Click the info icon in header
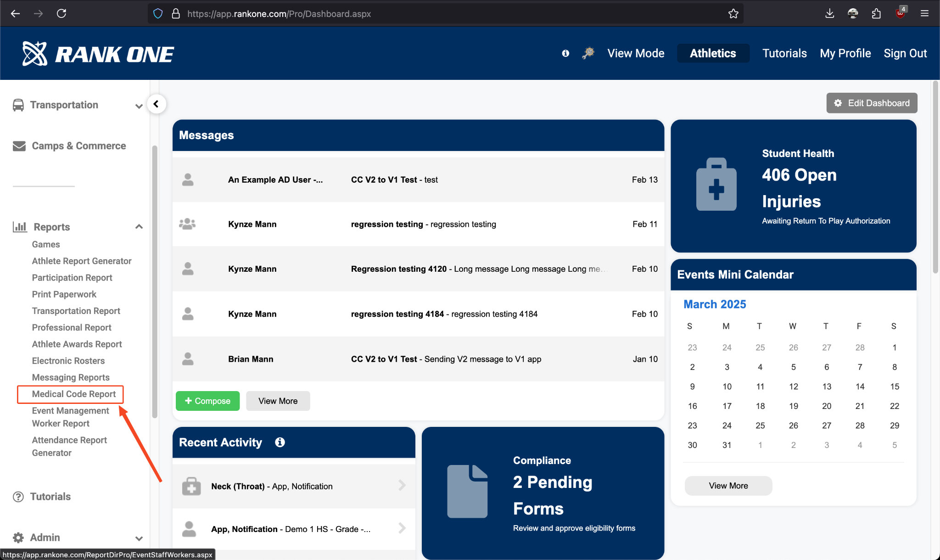This screenshot has height=560, width=940. click(x=565, y=53)
